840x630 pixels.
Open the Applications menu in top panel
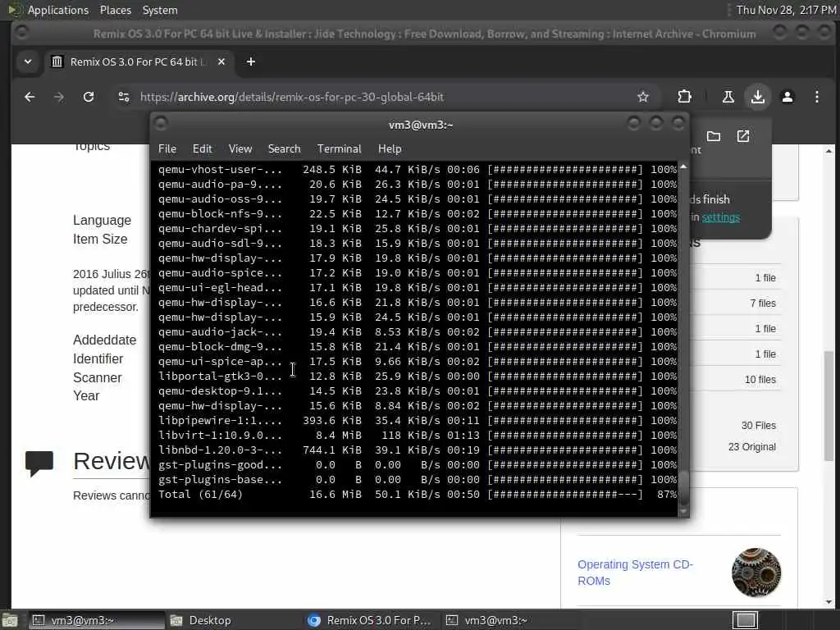pos(58,10)
